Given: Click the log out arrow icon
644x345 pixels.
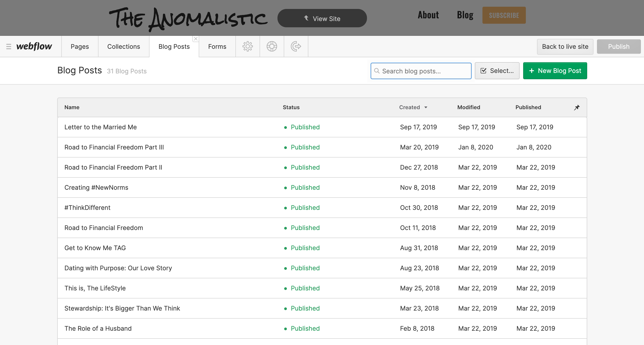Looking at the screenshot, I should pos(296,47).
